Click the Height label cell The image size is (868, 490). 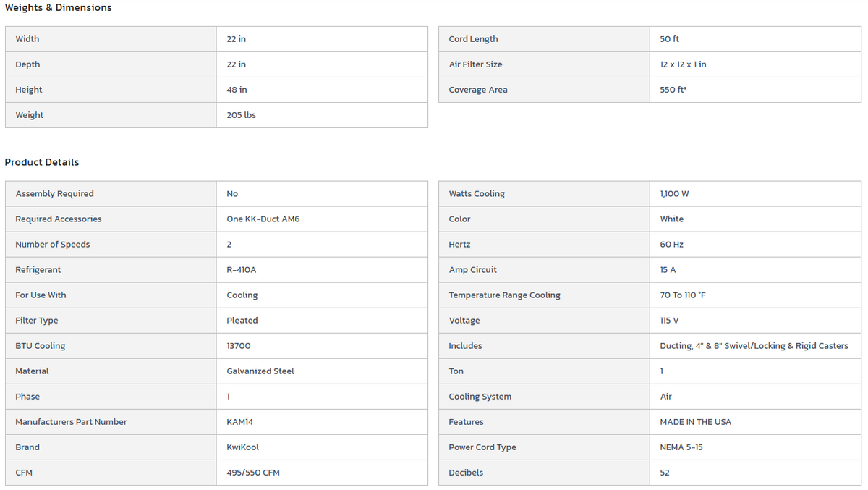29,90
